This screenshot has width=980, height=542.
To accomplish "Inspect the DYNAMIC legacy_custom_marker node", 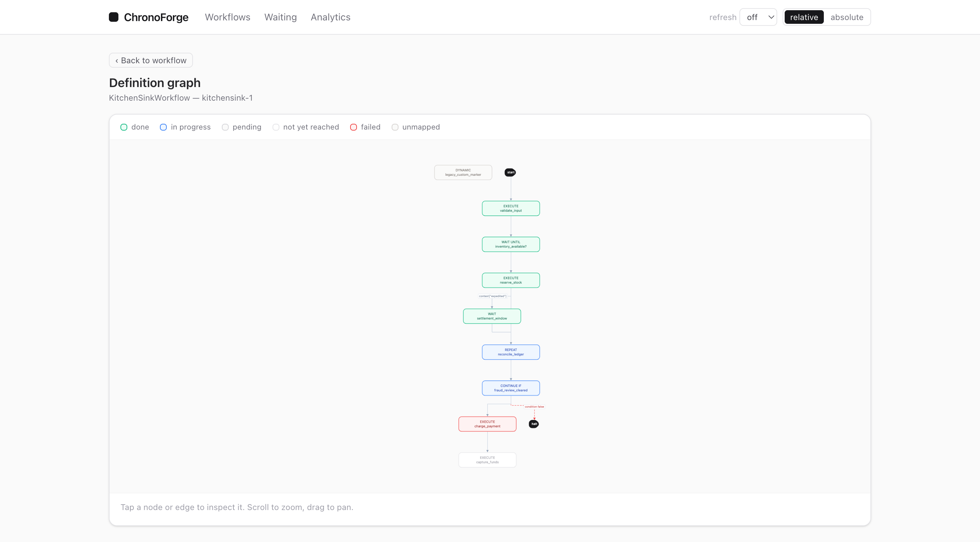I will pyautogui.click(x=463, y=172).
